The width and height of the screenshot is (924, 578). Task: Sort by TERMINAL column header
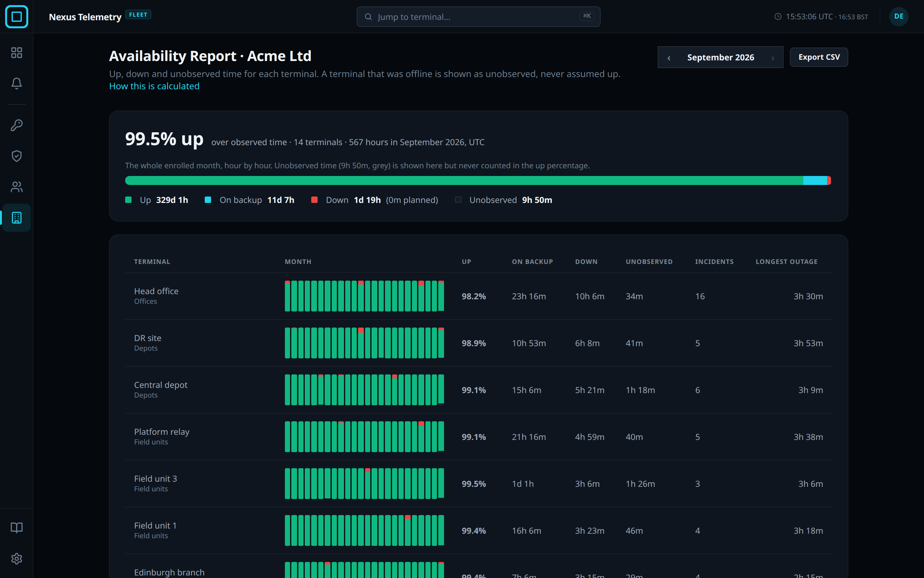pos(152,261)
